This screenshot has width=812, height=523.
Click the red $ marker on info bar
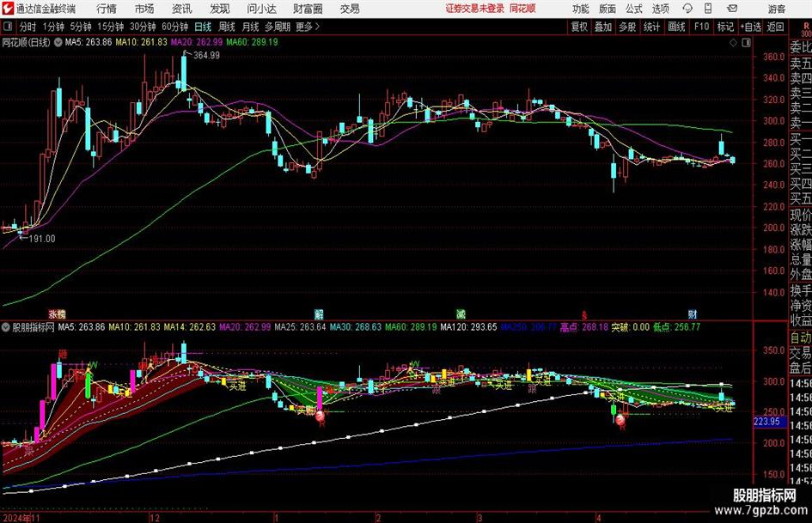[584, 315]
